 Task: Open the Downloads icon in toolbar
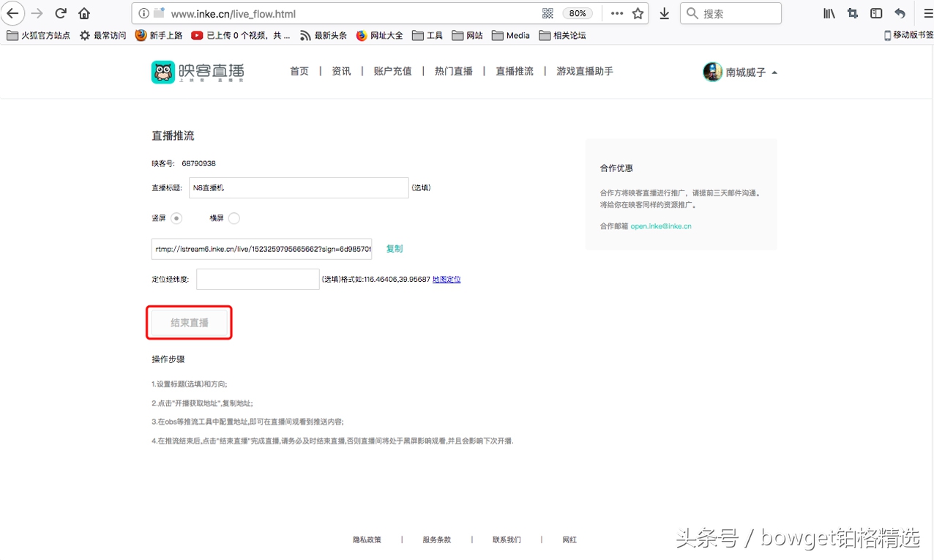point(664,12)
